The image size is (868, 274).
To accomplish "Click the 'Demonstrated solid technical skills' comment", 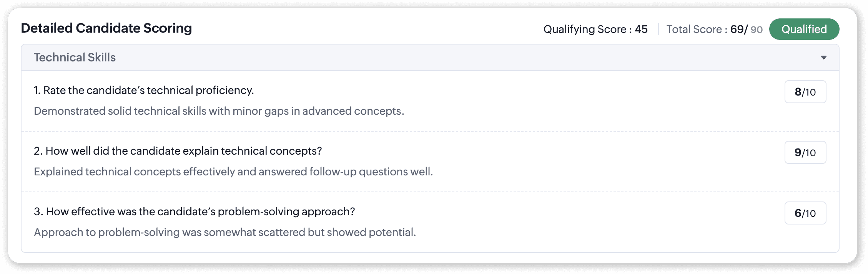I will point(219,111).
